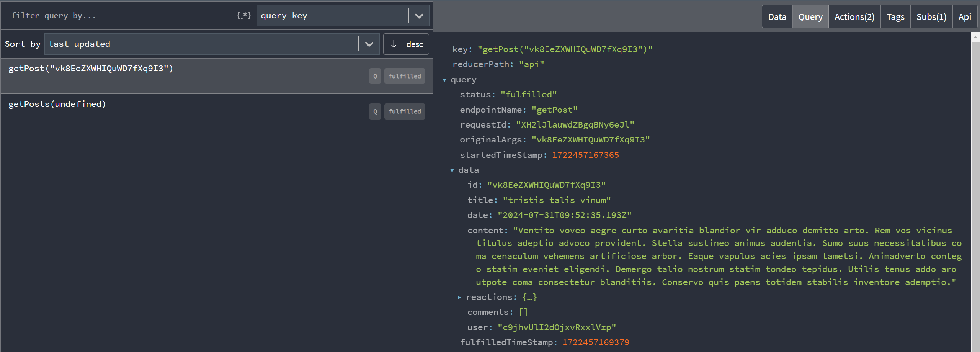Click the Q icon beside getPost query

point(375,76)
